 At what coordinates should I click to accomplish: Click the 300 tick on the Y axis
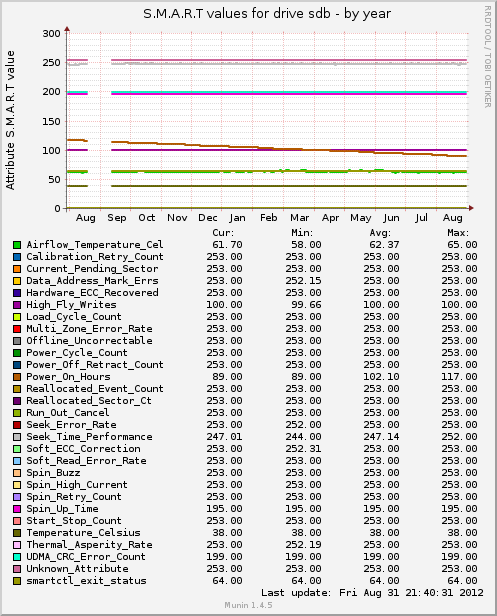51,34
